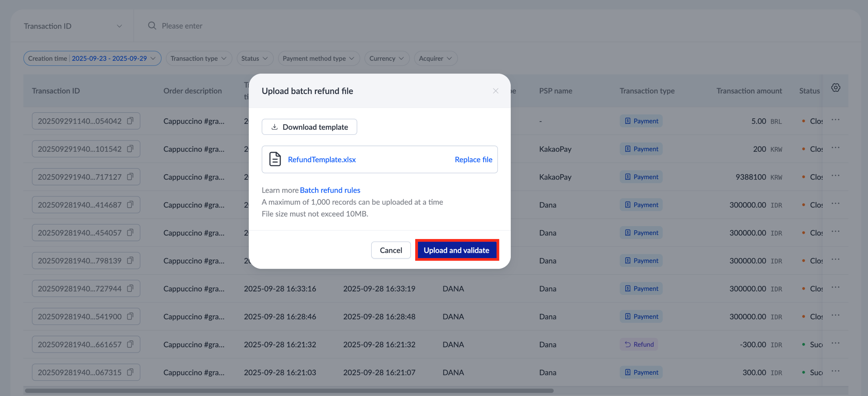The width and height of the screenshot is (868, 396).
Task: Click Replace file link
Action: [x=473, y=159]
